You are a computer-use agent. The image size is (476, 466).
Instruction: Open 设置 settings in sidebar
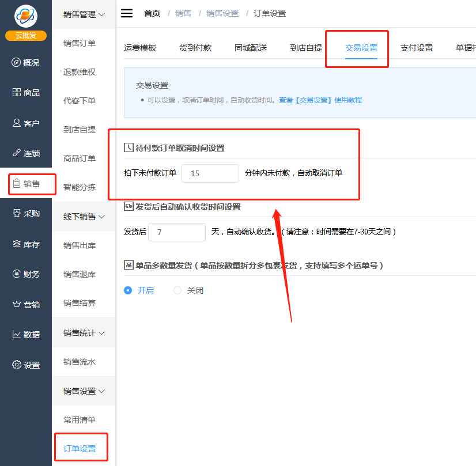(26, 365)
